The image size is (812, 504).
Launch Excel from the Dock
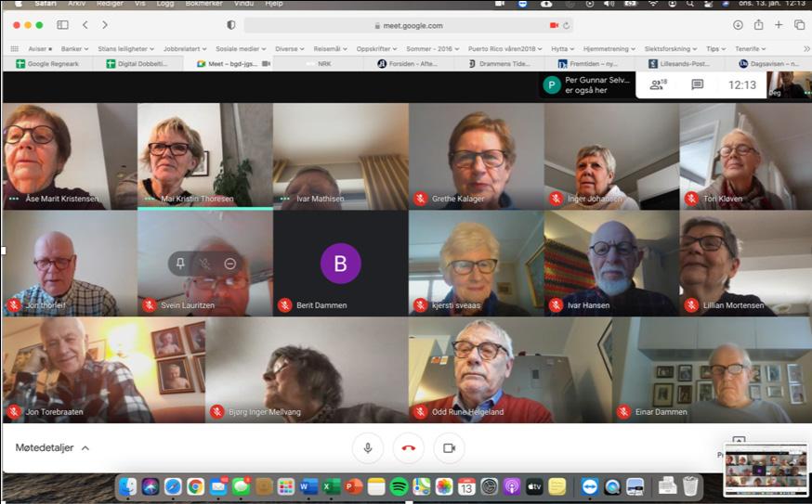coord(331,486)
